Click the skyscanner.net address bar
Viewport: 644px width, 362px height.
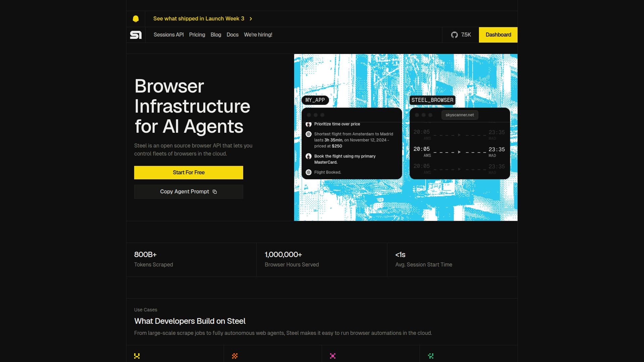(460, 115)
